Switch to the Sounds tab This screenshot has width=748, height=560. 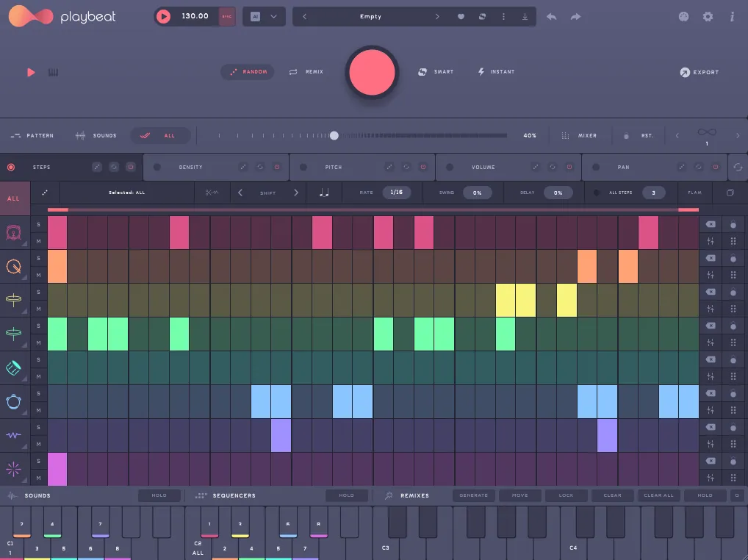click(96, 135)
